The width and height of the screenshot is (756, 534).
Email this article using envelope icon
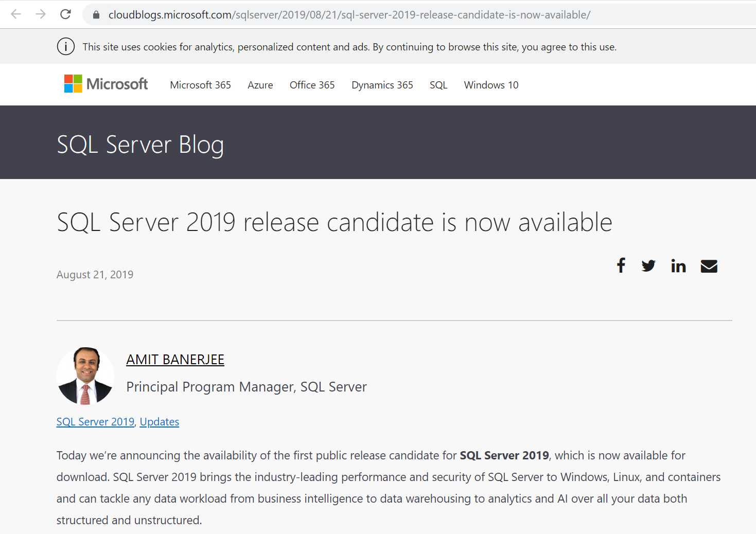coord(709,266)
